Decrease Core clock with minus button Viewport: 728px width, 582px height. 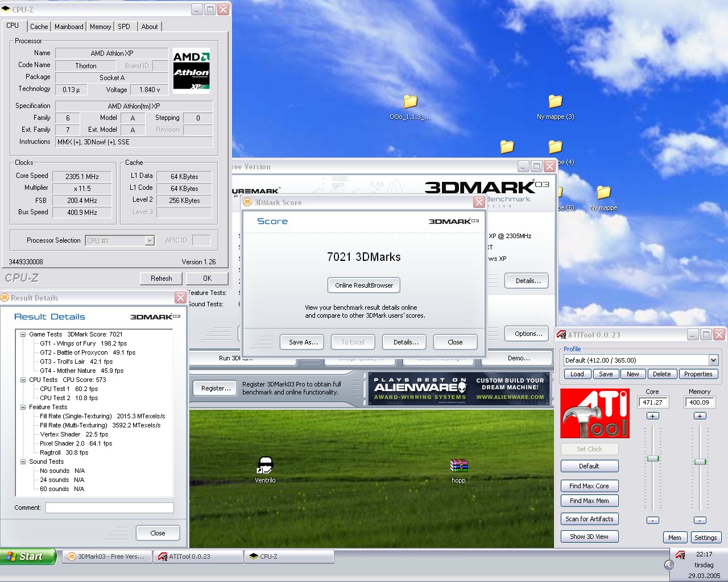coord(653,520)
